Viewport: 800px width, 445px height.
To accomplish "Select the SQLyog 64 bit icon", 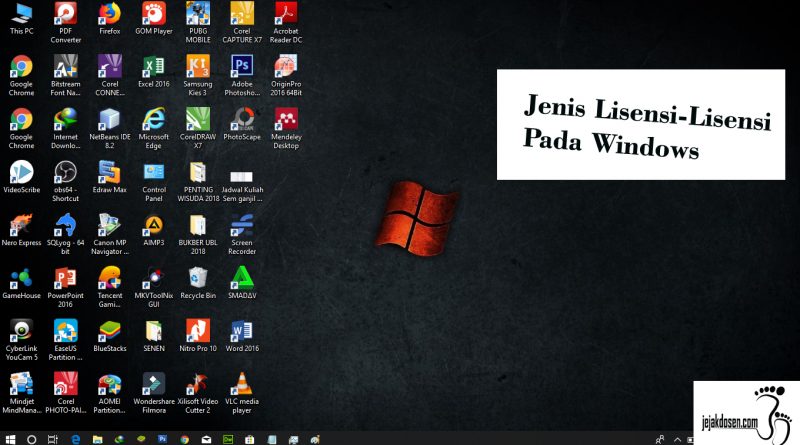I will (x=65, y=234).
